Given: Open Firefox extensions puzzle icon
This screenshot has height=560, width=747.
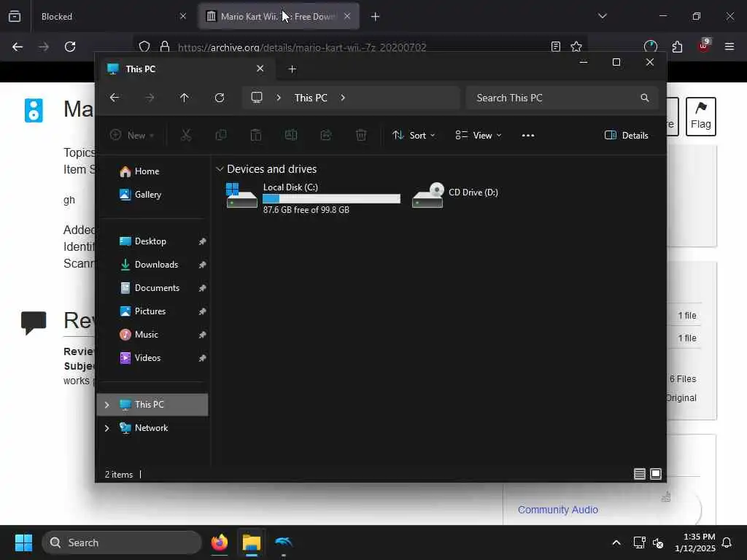Looking at the screenshot, I should point(677,47).
